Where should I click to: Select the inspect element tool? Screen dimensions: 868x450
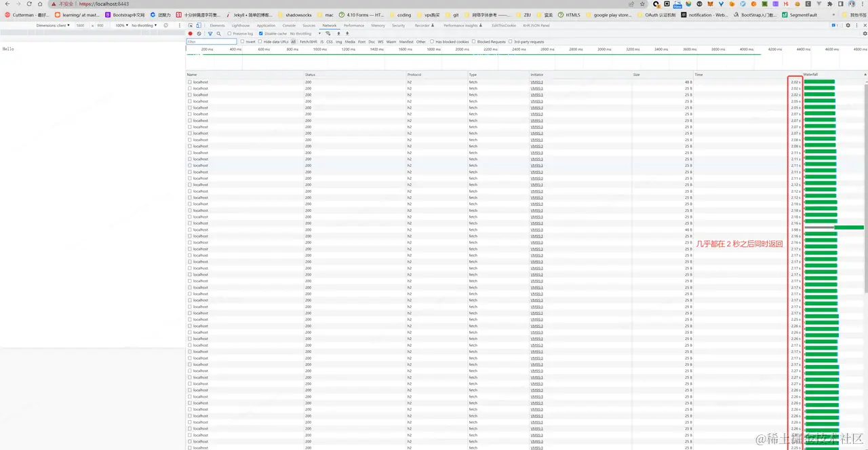pyautogui.click(x=190, y=26)
